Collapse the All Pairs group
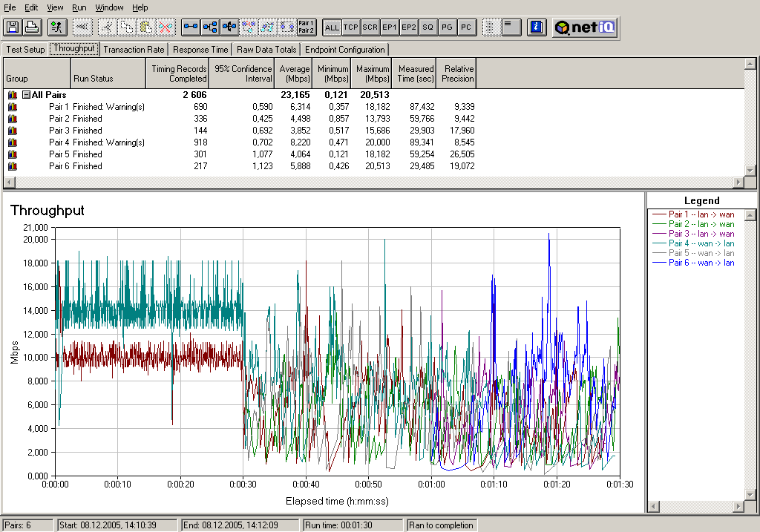Viewport: 760px width, 532px height. [x=26, y=95]
